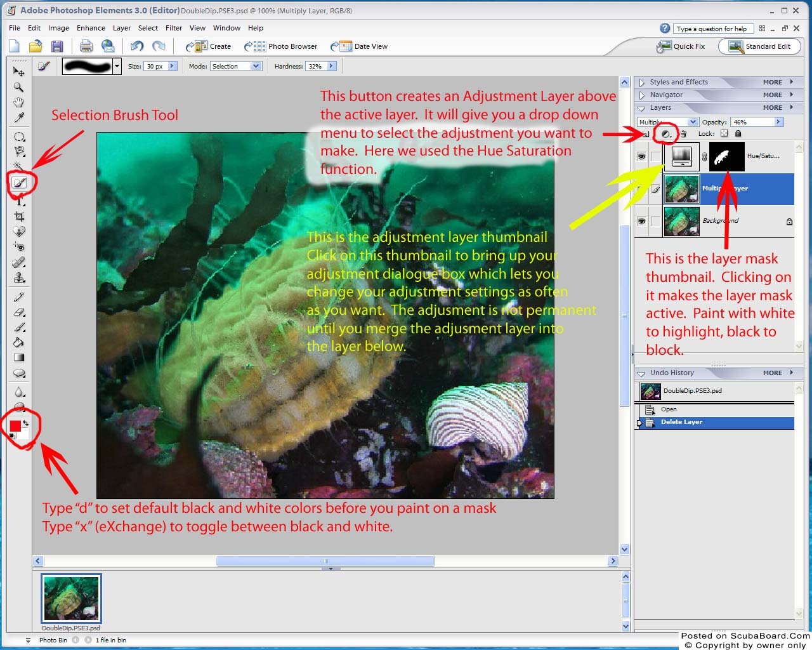Open the layer blend mode Multiply dropdown
Screen dimensions: 812x650
point(667,122)
